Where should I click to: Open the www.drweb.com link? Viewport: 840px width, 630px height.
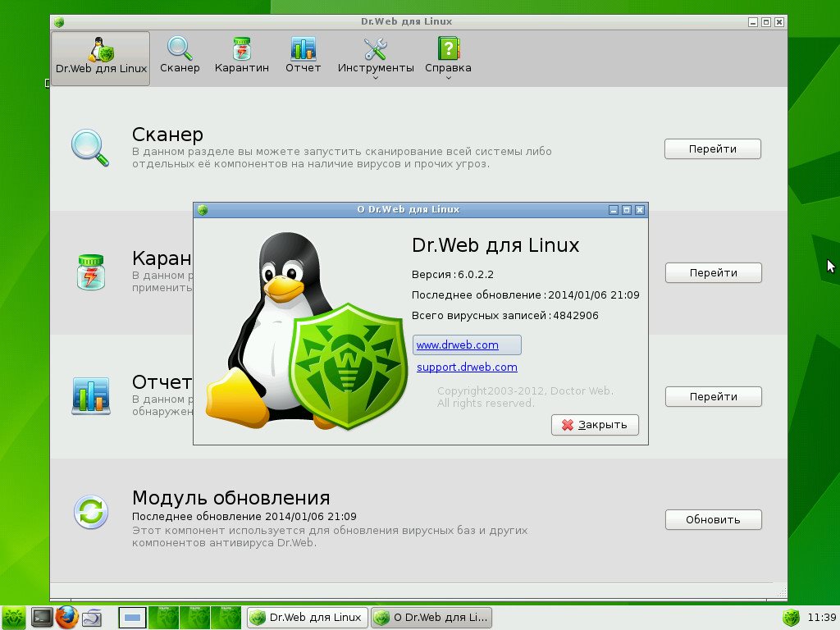coord(458,345)
